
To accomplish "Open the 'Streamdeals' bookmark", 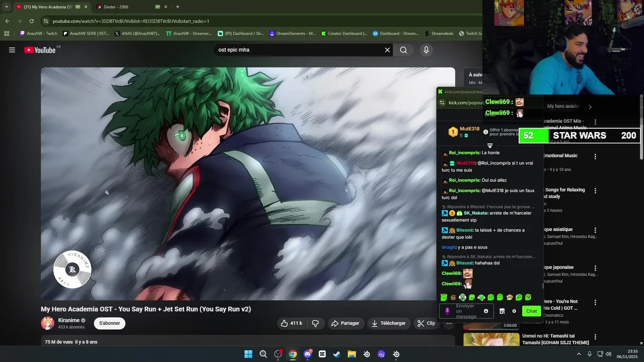I will click(439, 34).
